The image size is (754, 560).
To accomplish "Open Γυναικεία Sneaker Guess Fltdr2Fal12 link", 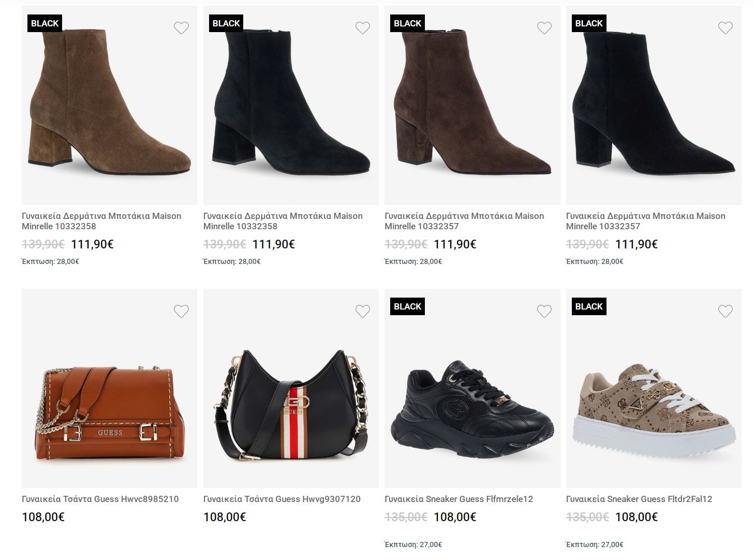I will [x=639, y=499].
